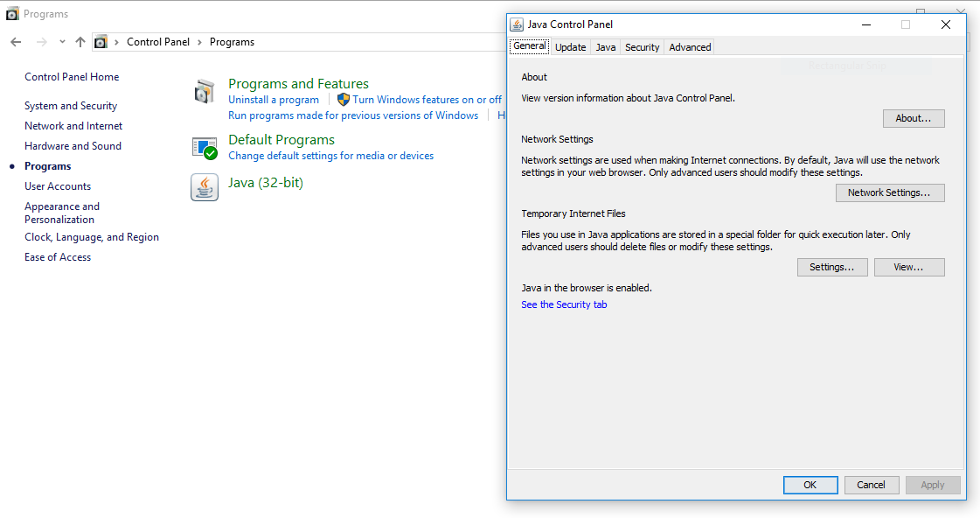Viewport: 980px width, 518px height.
Task: Open Network and Internet category
Action: (x=73, y=126)
